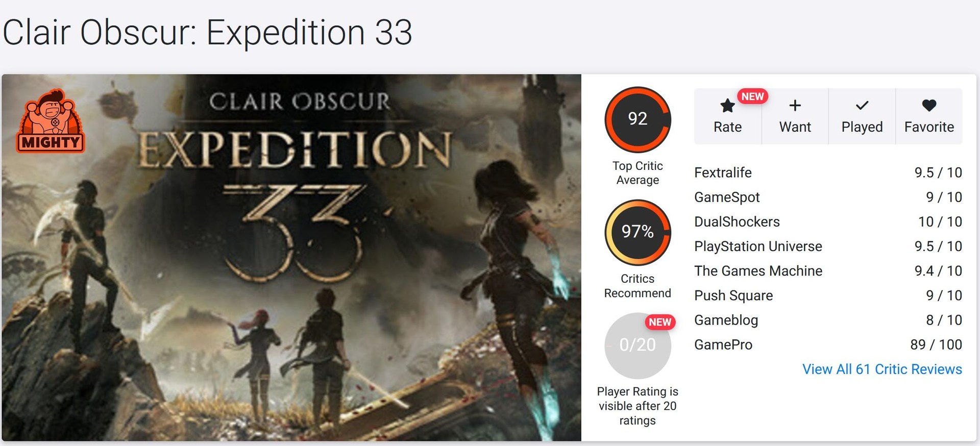Select the grayed 0/20 Player Rating circle
Screen dimensions: 980x446
(638, 345)
